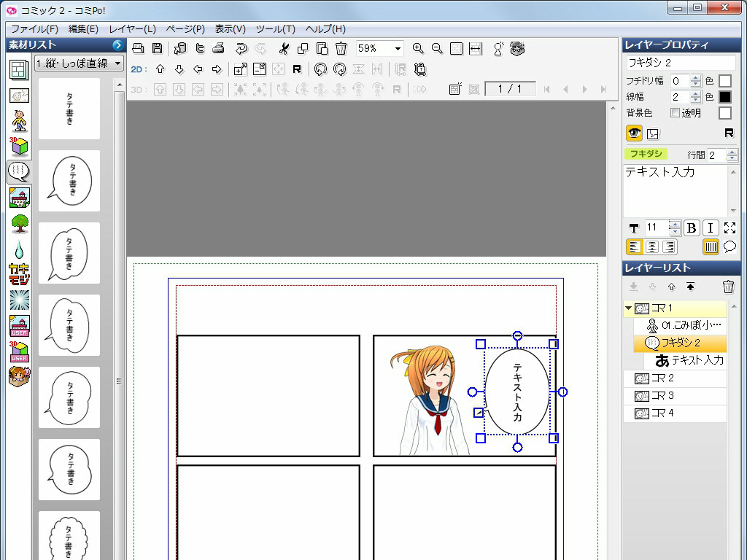Click the trash delete icon in toolbar
The height and width of the screenshot is (560, 747).
(x=341, y=49)
